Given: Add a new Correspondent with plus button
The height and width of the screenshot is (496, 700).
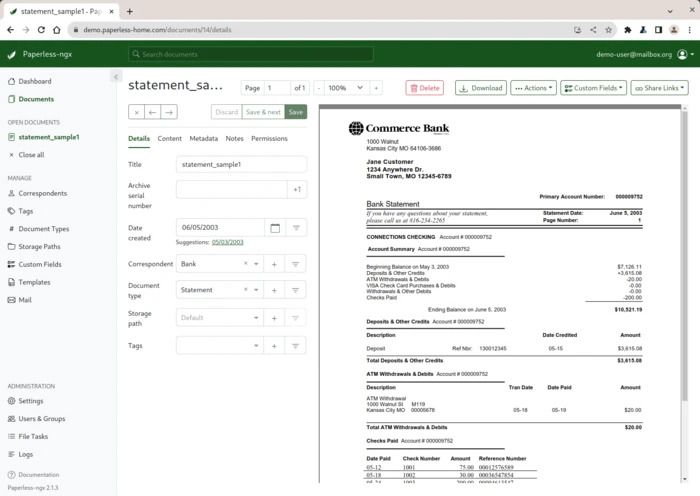Looking at the screenshot, I should click(x=274, y=264).
